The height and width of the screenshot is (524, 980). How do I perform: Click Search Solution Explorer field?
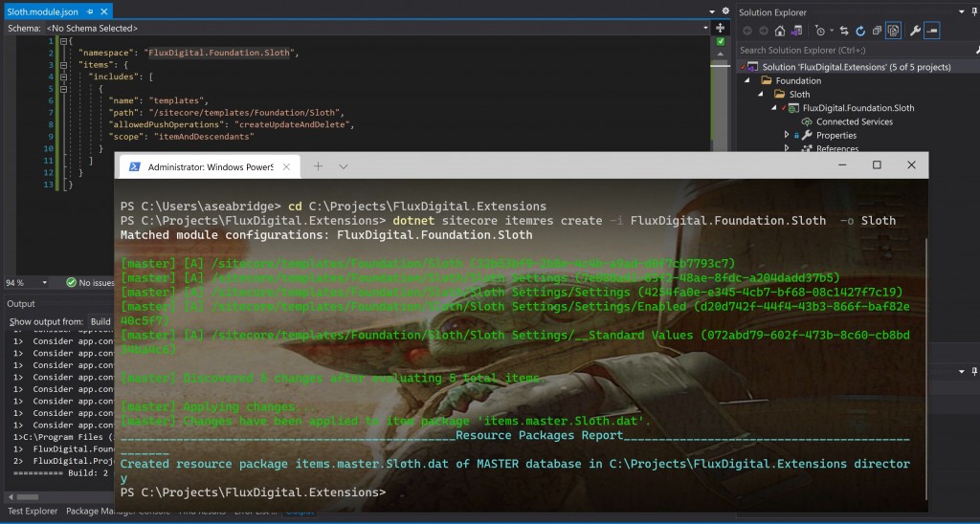(x=855, y=50)
